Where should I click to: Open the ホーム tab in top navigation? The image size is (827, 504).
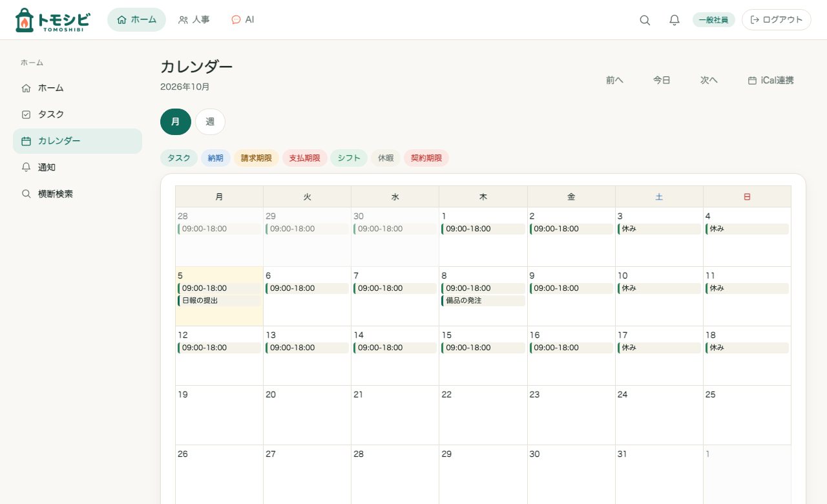(x=136, y=20)
